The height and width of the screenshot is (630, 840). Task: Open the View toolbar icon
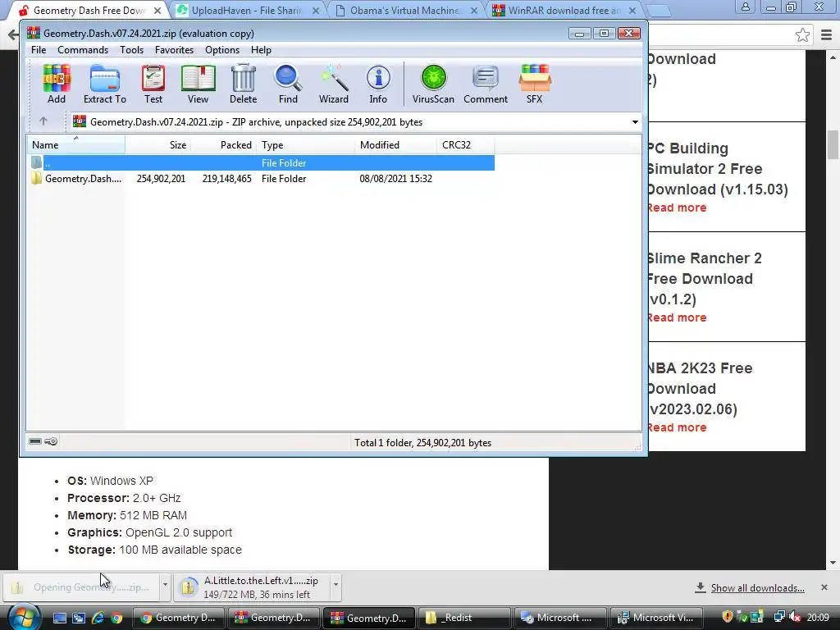pos(199,84)
